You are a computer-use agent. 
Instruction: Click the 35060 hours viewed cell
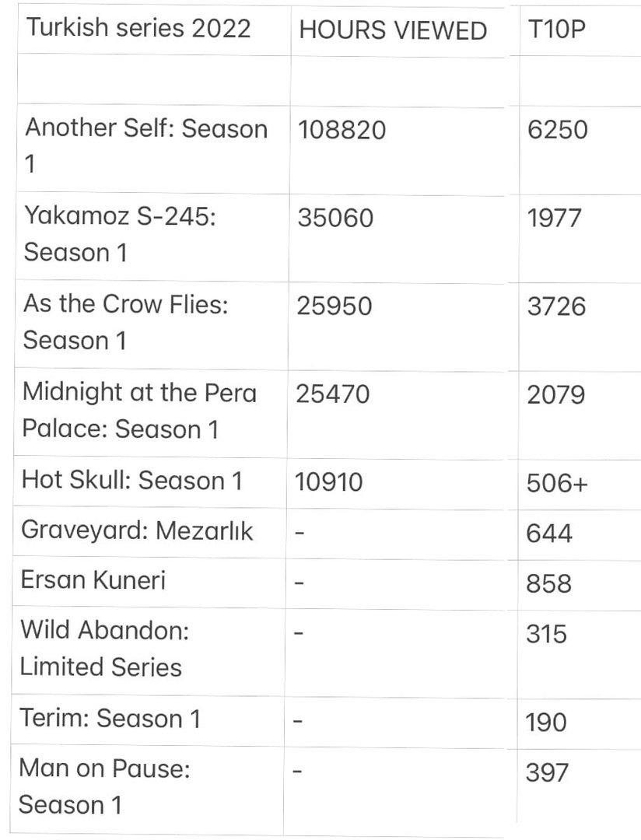[x=335, y=218]
